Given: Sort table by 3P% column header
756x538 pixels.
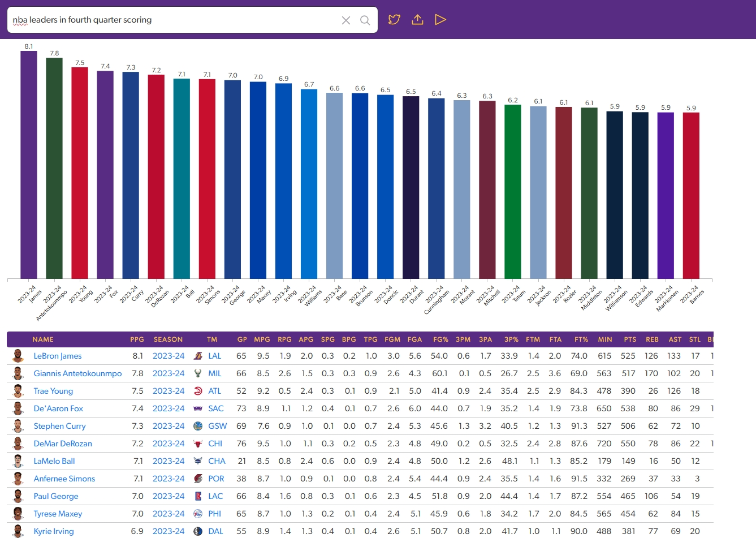Looking at the screenshot, I should [x=511, y=339].
